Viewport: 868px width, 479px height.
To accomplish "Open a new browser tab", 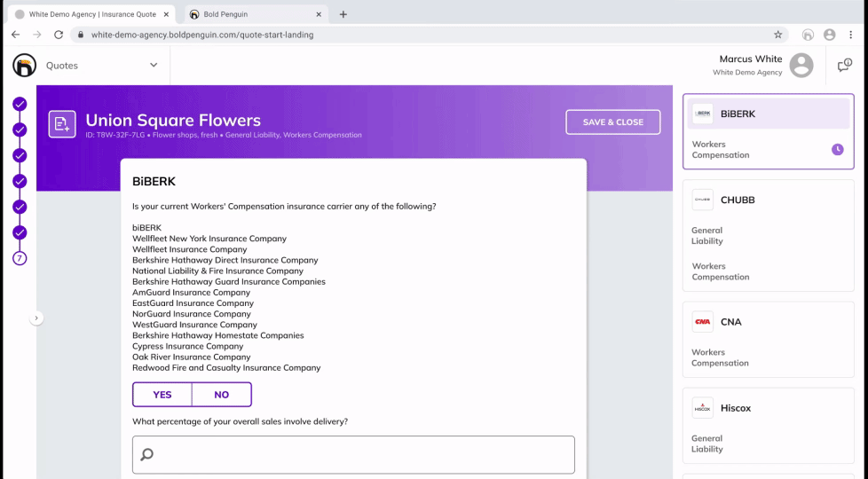I will (x=343, y=14).
